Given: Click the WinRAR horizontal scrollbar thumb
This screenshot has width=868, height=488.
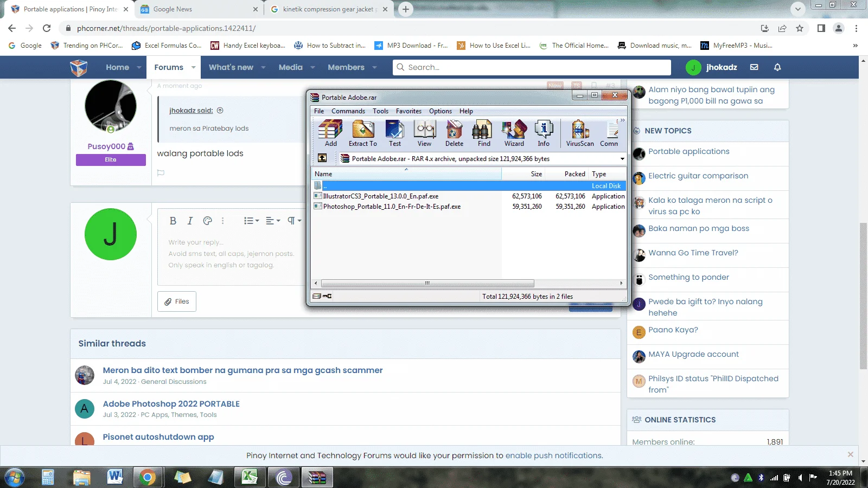Looking at the screenshot, I should tap(427, 283).
